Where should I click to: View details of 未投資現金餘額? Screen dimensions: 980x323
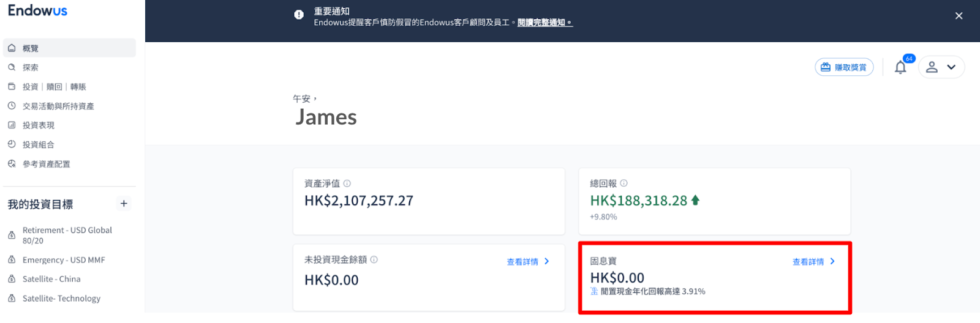pyautogui.click(x=527, y=262)
